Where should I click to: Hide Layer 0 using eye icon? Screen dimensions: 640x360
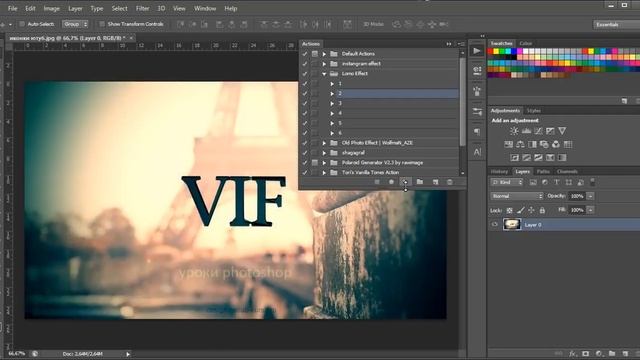(495, 224)
